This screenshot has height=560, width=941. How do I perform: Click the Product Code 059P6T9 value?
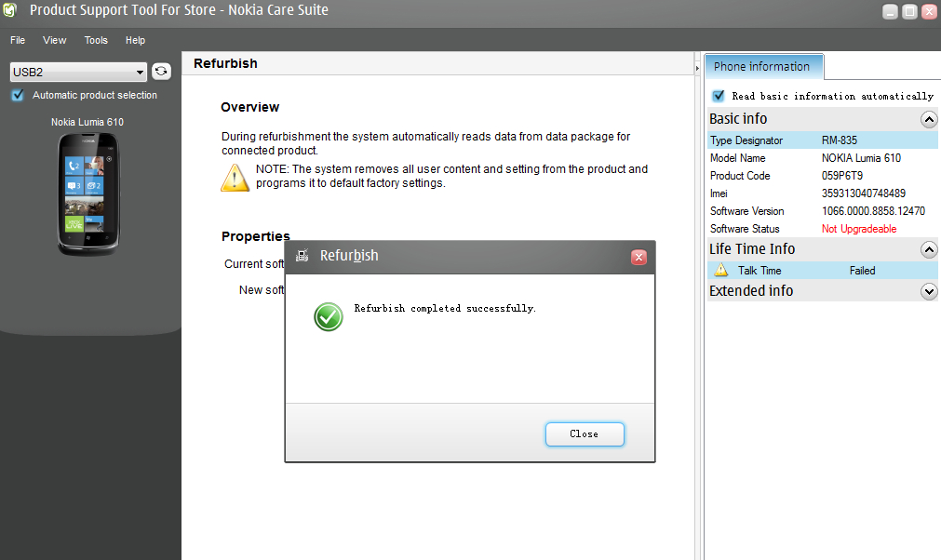point(842,176)
